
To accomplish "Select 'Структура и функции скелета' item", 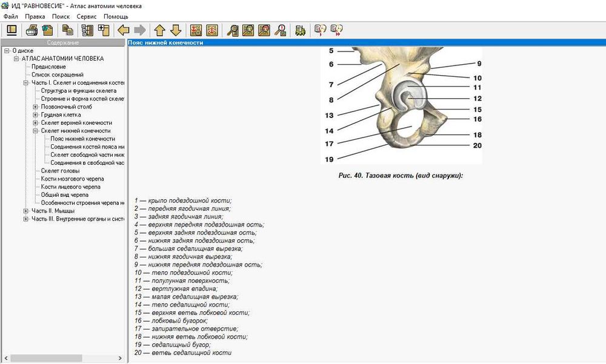I will point(79,91).
